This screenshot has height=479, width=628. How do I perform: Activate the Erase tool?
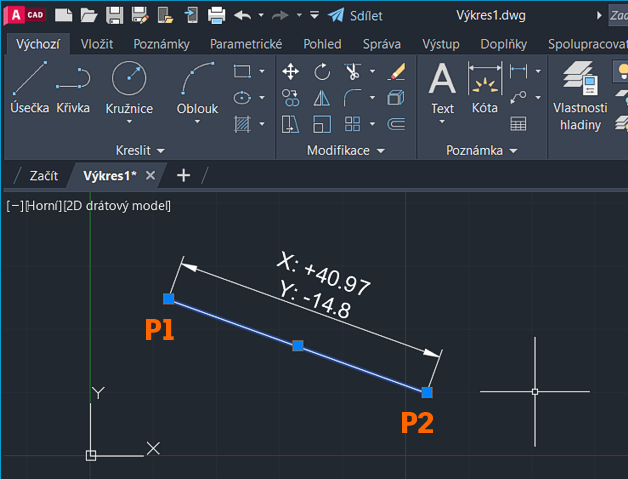click(397, 72)
